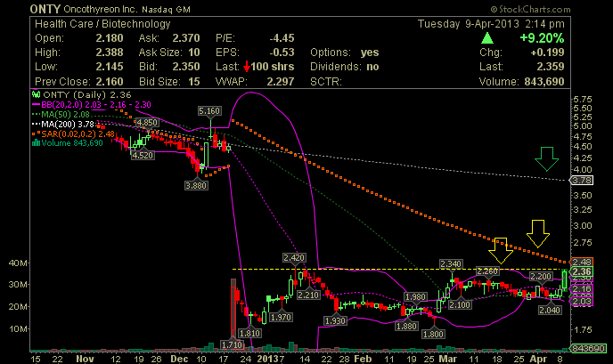Click the 1.800 price label
This screenshot has width=613, height=364.
coord(434,334)
